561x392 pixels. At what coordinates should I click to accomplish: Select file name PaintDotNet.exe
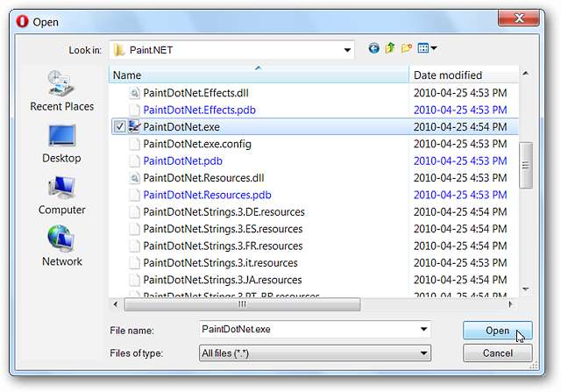(x=181, y=127)
